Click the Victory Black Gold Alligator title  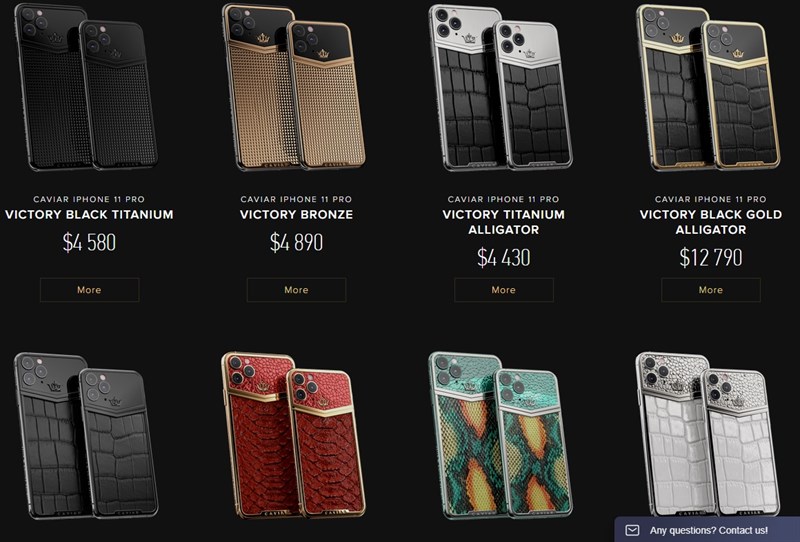coord(711,222)
